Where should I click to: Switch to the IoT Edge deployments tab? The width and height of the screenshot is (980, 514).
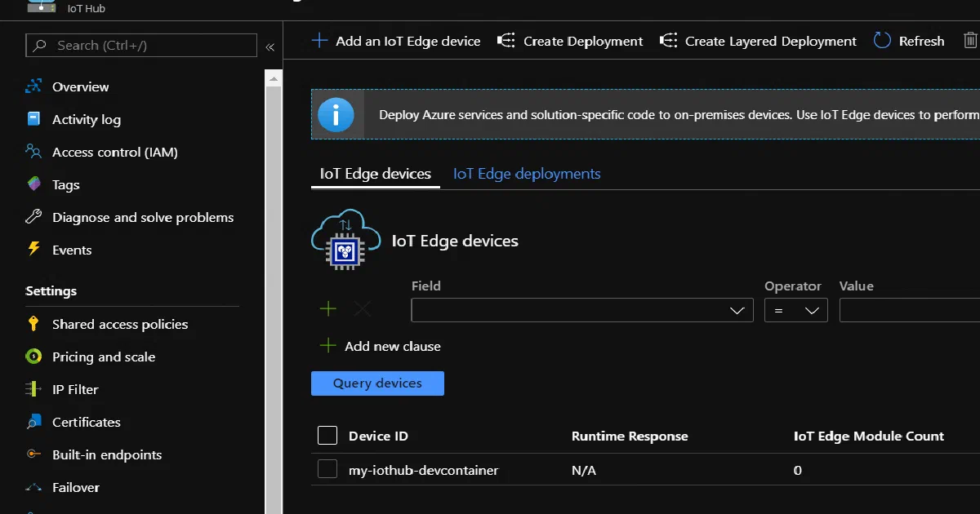point(527,174)
